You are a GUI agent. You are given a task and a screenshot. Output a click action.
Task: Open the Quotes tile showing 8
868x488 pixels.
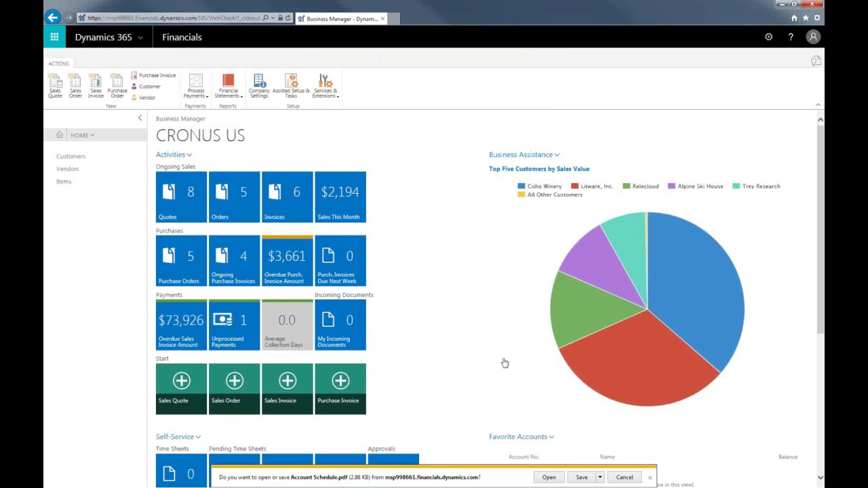[181, 197]
